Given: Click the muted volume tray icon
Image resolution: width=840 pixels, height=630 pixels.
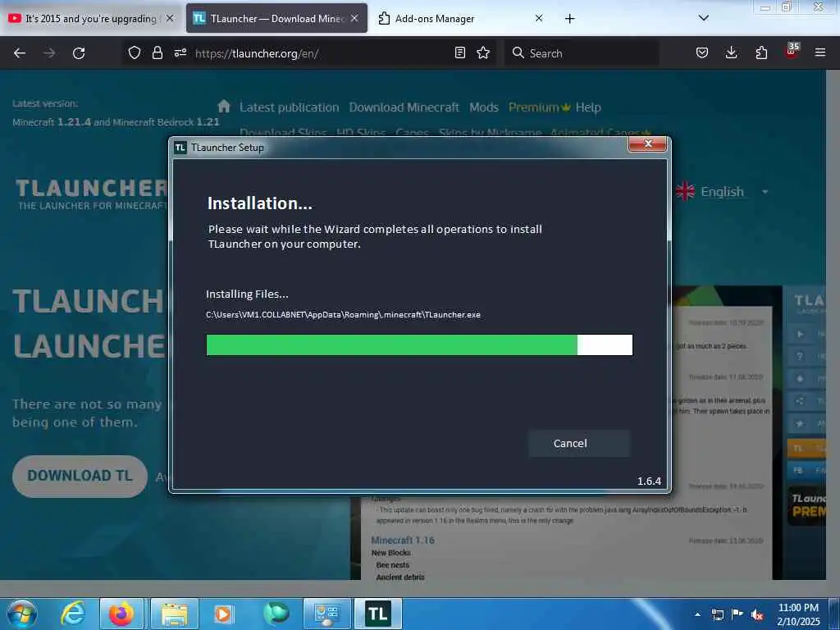Looking at the screenshot, I should (x=757, y=614).
